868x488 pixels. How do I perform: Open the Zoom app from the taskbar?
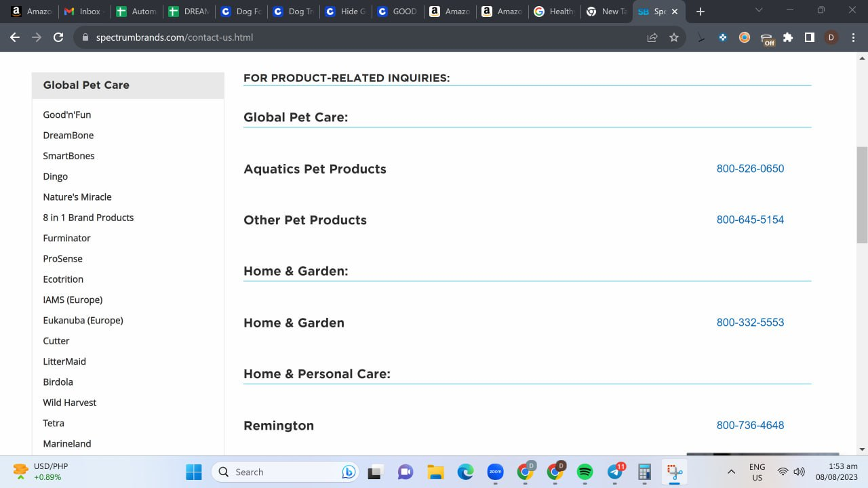pos(495,472)
